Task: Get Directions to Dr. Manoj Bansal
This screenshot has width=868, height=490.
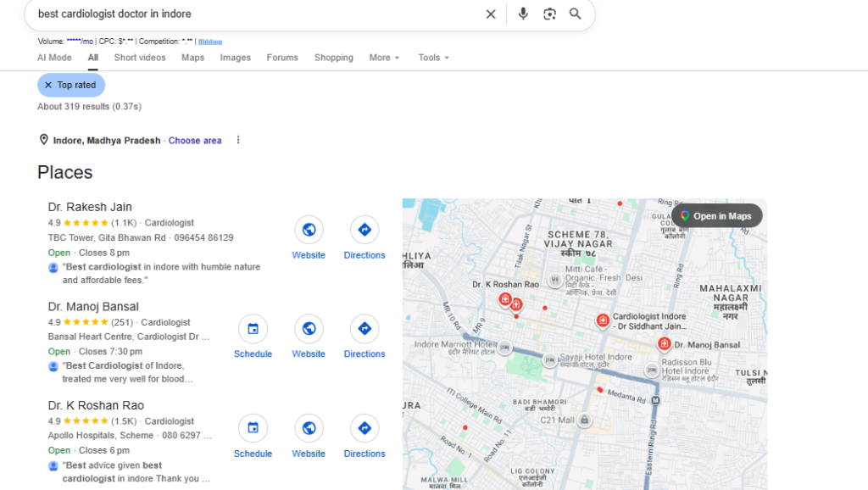Action: (x=364, y=329)
